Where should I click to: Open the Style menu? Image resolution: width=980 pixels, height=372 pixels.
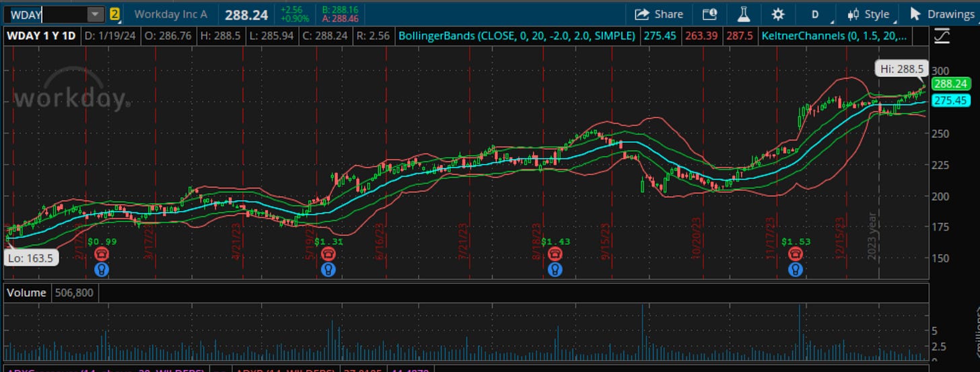click(870, 14)
